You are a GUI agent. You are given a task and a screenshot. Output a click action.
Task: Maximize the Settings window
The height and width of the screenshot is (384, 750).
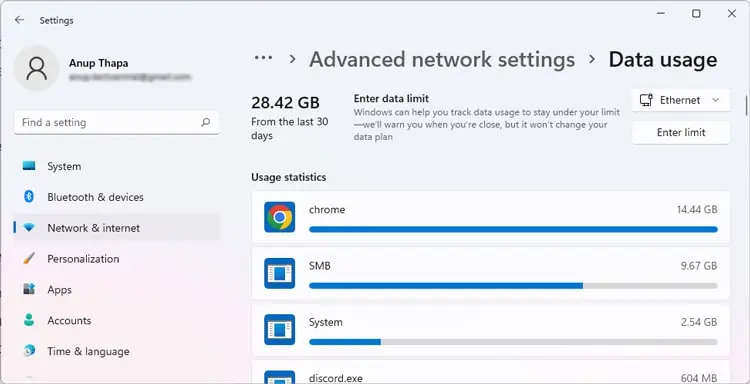coord(696,14)
